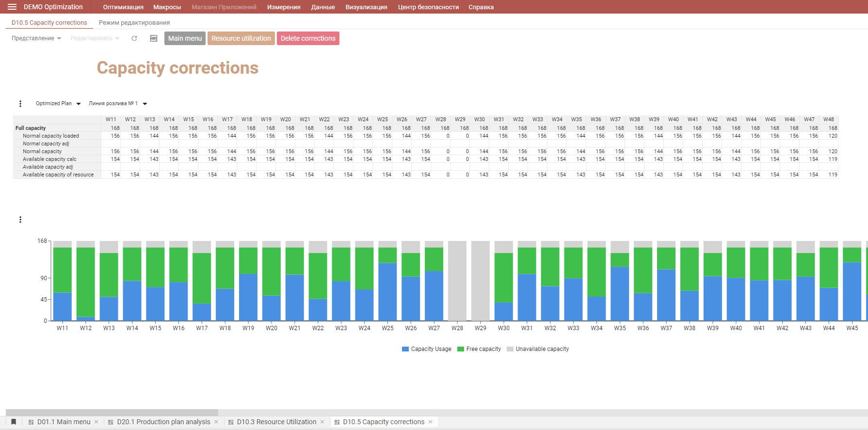Switch to D20.1 Production plan analysis tab
The image size is (868, 430).
[x=163, y=422]
